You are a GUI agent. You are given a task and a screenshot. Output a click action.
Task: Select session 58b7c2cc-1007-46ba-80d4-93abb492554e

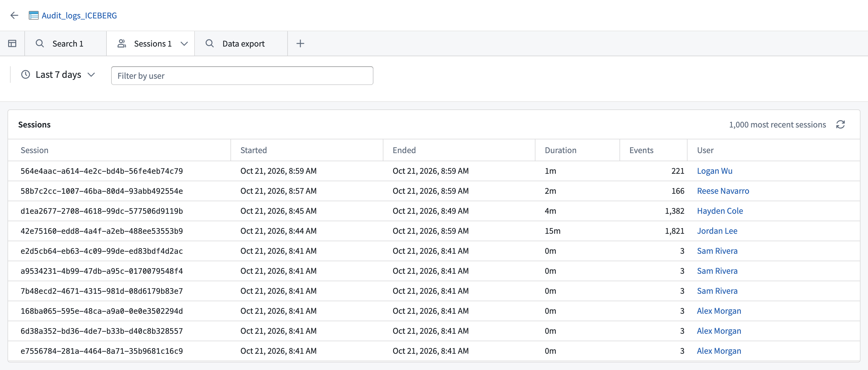102,191
